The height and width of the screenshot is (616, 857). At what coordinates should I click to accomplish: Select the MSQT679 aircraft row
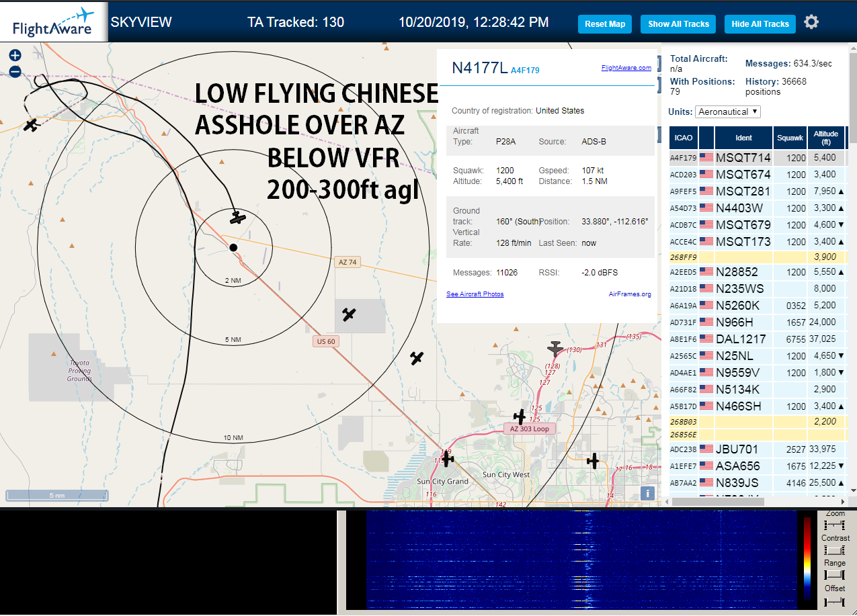click(x=758, y=225)
